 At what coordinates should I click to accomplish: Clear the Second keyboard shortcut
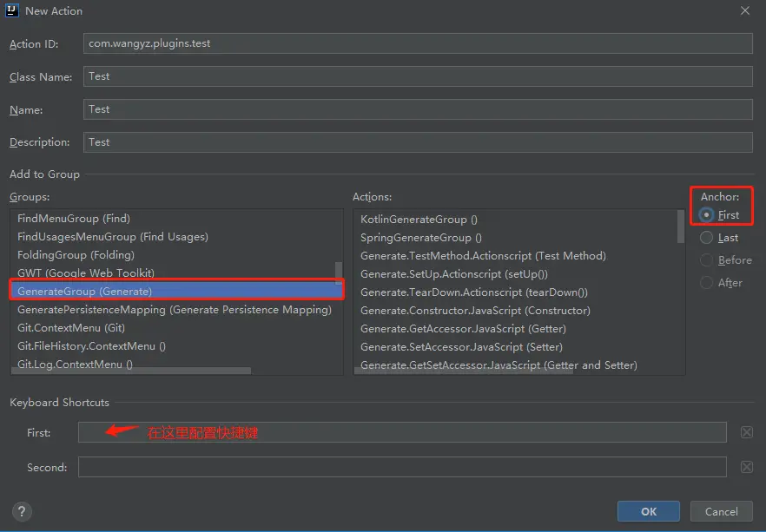(747, 467)
